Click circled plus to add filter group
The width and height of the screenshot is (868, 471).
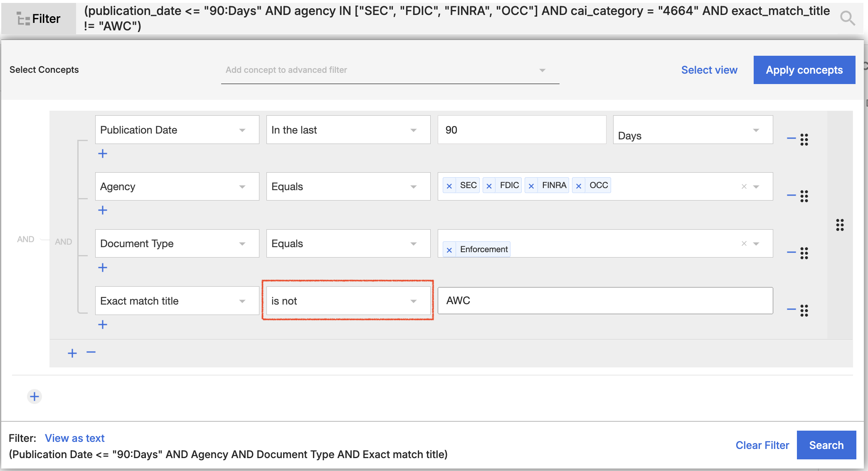35,397
